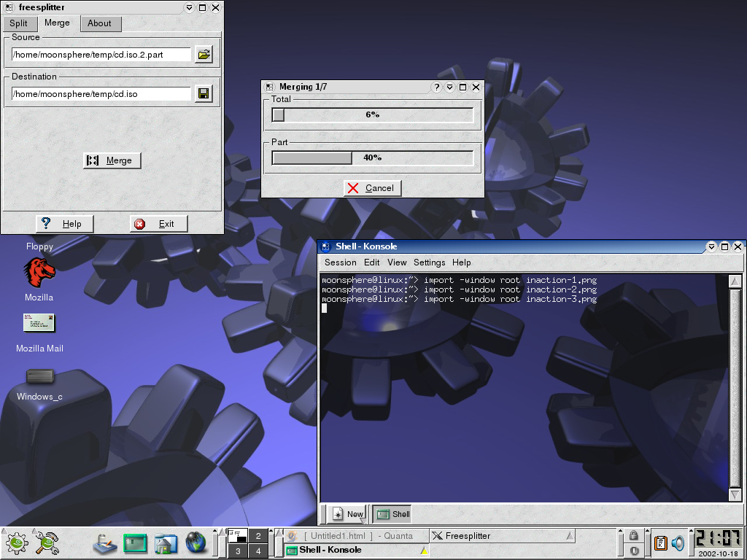Screen dimensions: 747x560
Task: Click the inaction-3.png command line in Konsole
Action: (460, 299)
